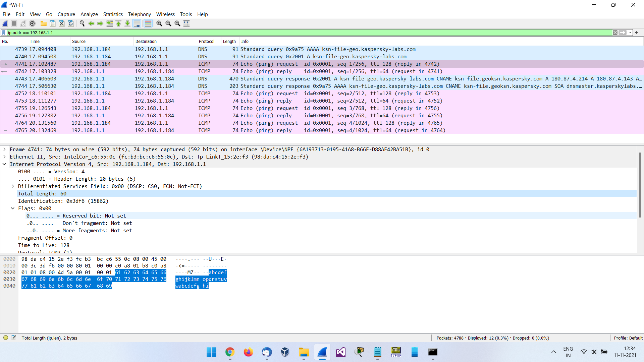The width and height of the screenshot is (644, 362).
Task: Click the packet details vertical scrollbar
Action: click(x=640, y=184)
